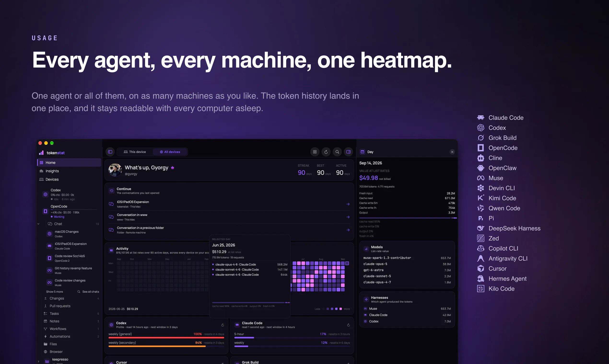
Task: Click the Claude Code icon in the agent list
Action: point(480,118)
